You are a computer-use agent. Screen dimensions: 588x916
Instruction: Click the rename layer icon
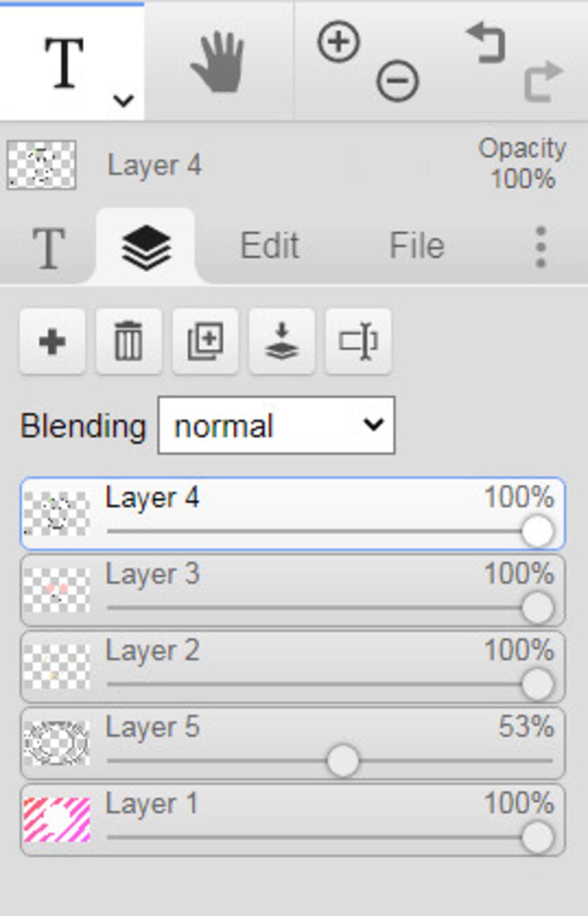[358, 342]
